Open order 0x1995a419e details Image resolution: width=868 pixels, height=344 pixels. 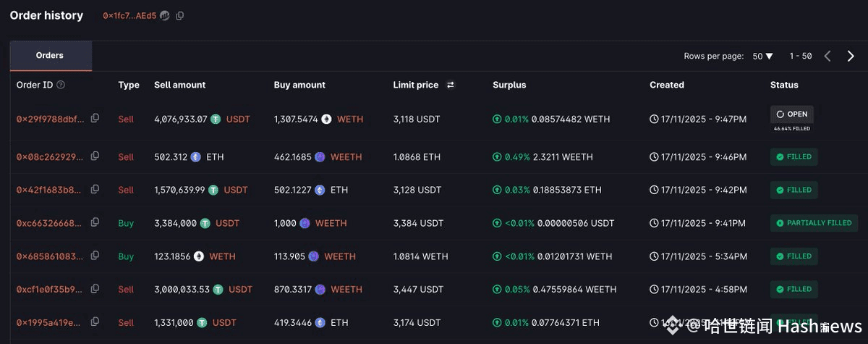click(50, 322)
